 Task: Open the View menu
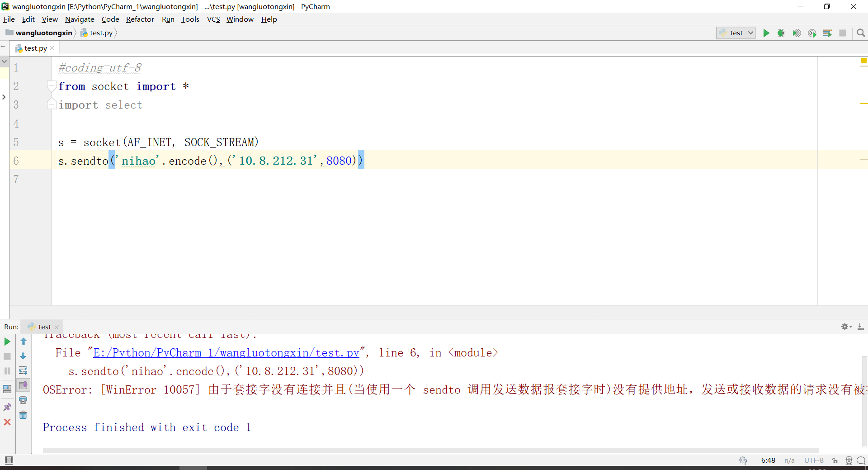50,19
